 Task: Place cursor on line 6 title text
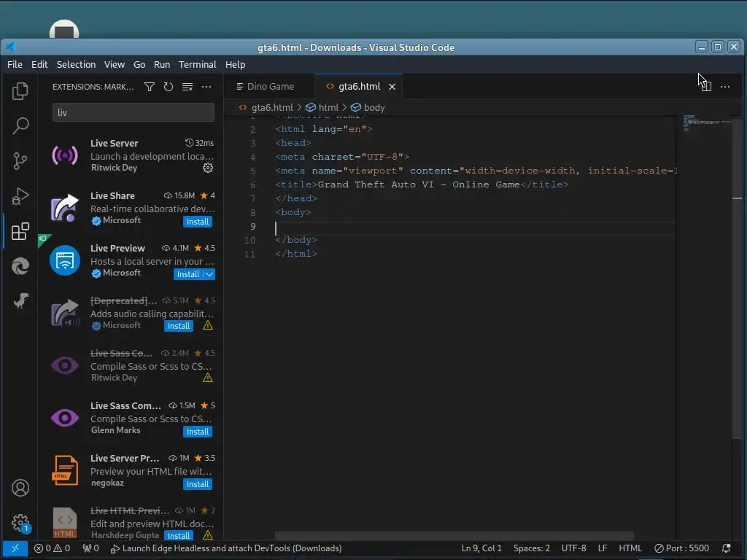coord(418,184)
